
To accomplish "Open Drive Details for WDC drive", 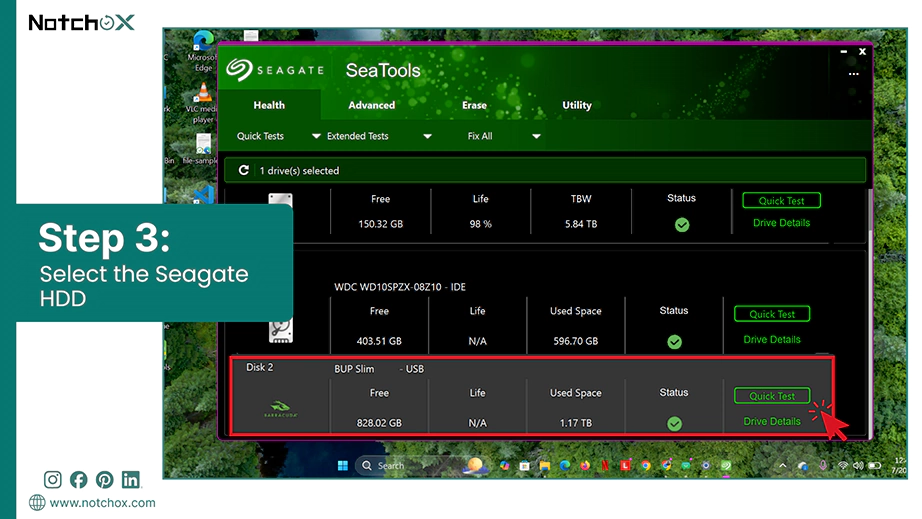I will click(772, 339).
